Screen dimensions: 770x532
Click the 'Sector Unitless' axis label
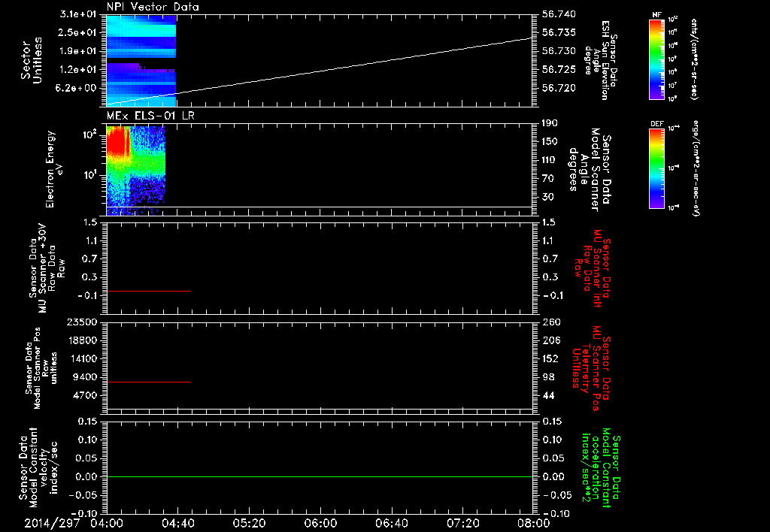tap(32, 60)
